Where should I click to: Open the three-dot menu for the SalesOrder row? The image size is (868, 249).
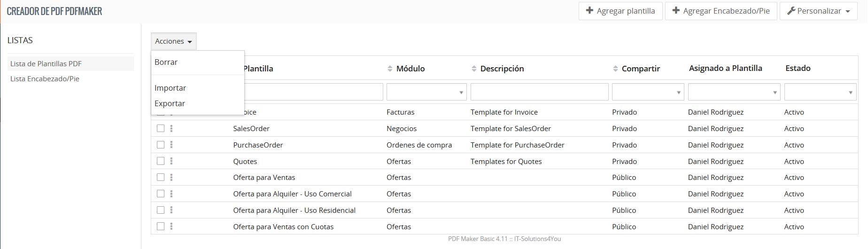point(171,128)
